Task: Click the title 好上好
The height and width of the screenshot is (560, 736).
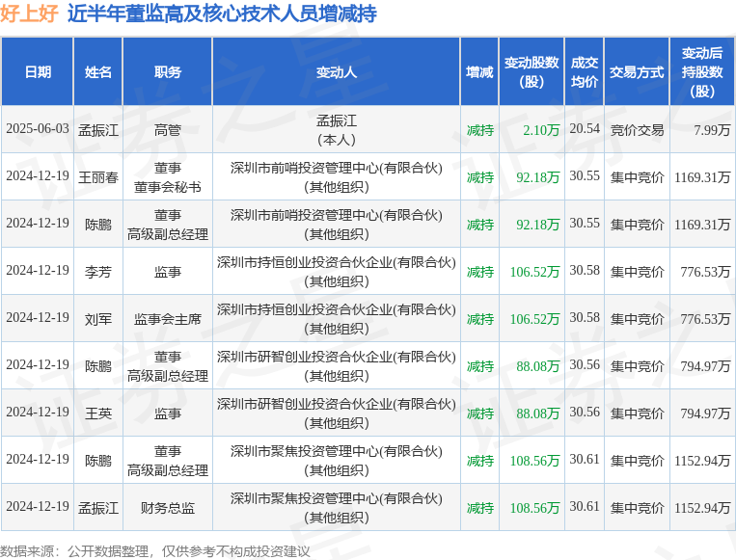Action: click(29, 13)
